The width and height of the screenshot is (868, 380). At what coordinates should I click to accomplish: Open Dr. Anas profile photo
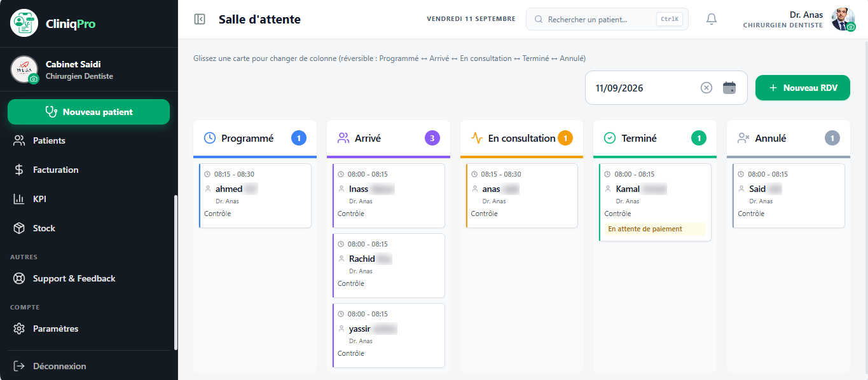(843, 19)
